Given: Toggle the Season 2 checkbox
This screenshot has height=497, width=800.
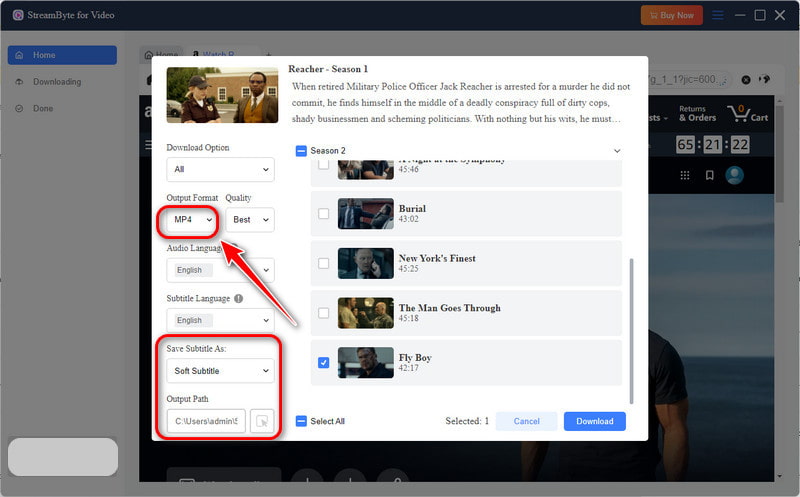Looking at the screenshot, I should pos(301,151).
